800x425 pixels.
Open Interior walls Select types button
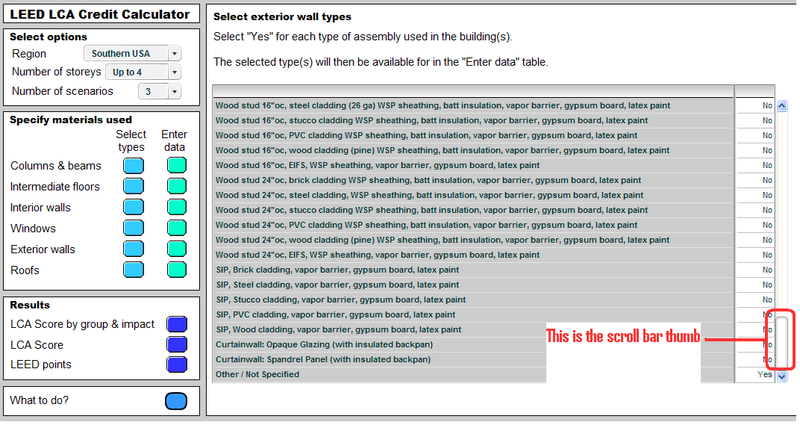[x=133, y=207]
